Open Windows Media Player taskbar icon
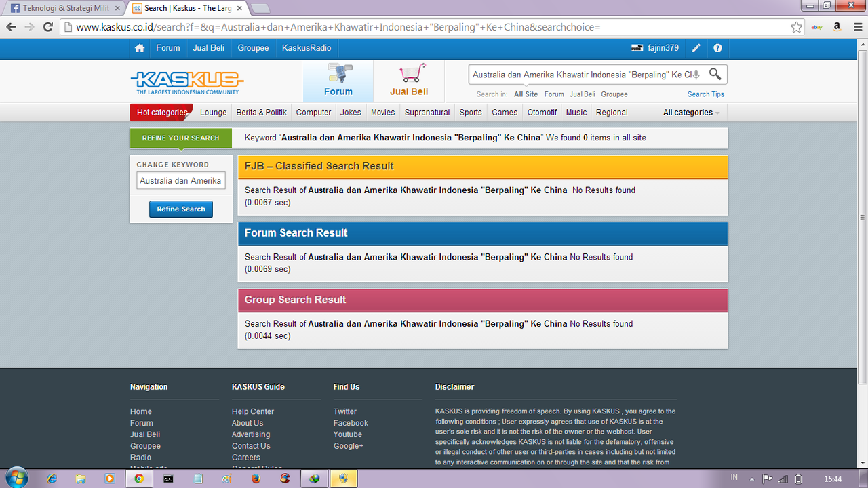Viewport: 868px width, 488px height. tap(110, 479)
